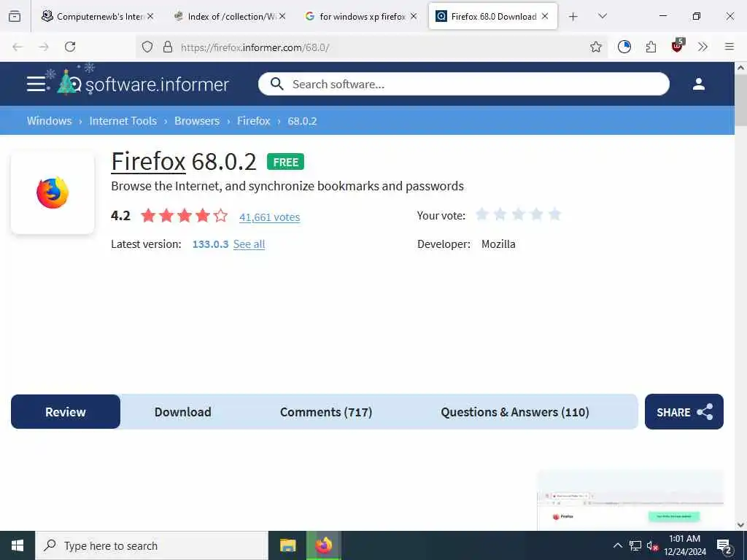This screenshot has height=560, width=747.
Task: Open the Firefox title link
Action: tap(148, 161)
